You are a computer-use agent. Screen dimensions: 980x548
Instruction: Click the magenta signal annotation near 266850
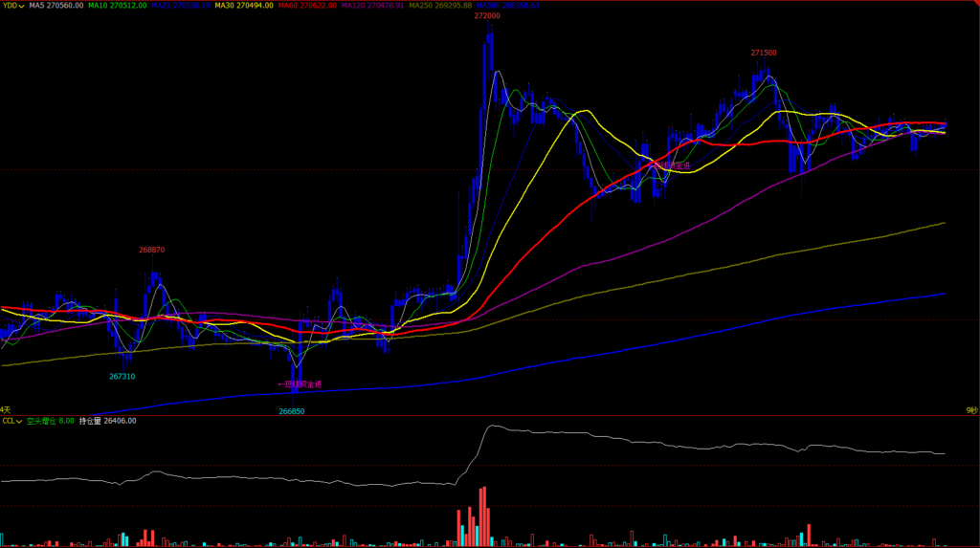300,384
